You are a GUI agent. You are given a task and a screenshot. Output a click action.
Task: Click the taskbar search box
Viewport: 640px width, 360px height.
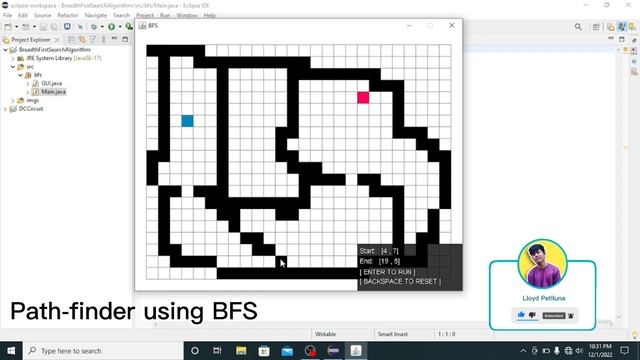103,351
